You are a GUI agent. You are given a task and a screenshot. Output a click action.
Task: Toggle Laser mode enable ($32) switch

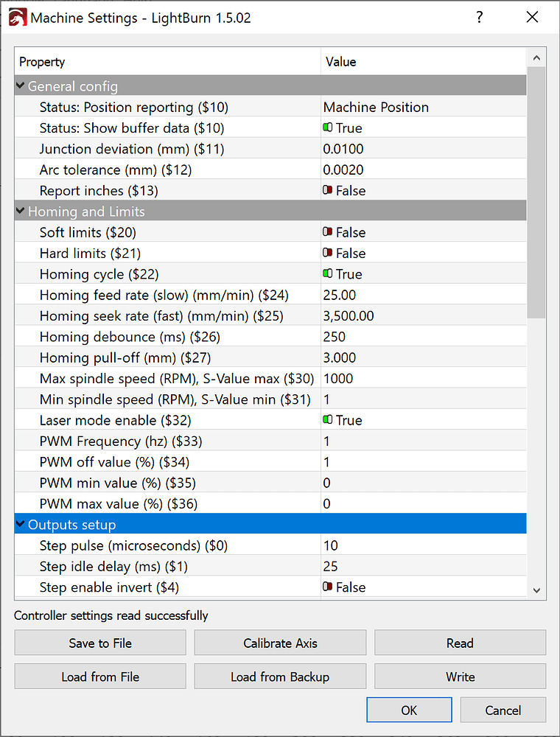point(327,419)
